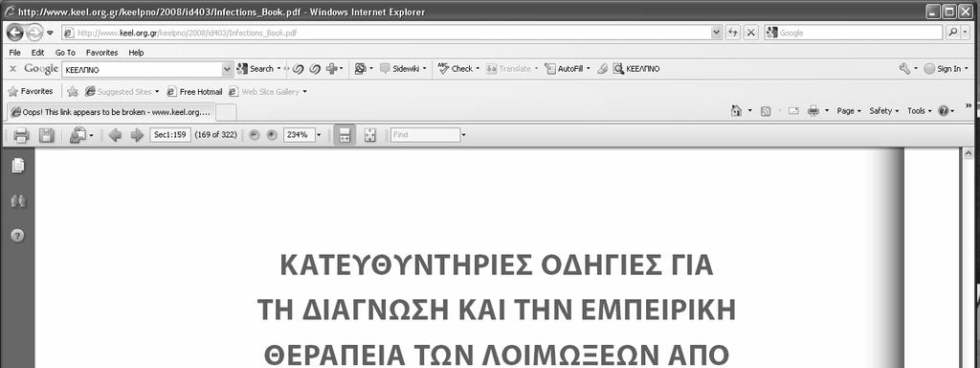
Task: Open the Go To menu
Action: click(65, 53)
